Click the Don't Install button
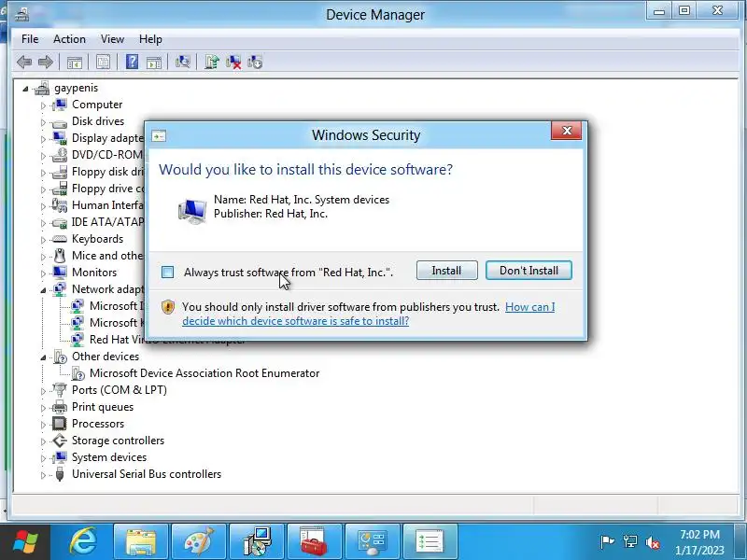747x560 pixels. (529, 271)
